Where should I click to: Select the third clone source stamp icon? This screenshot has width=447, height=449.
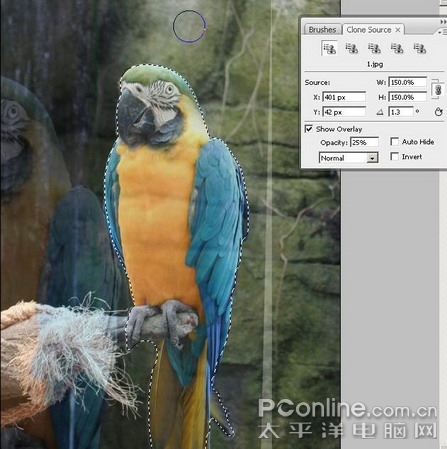point(374,48)
